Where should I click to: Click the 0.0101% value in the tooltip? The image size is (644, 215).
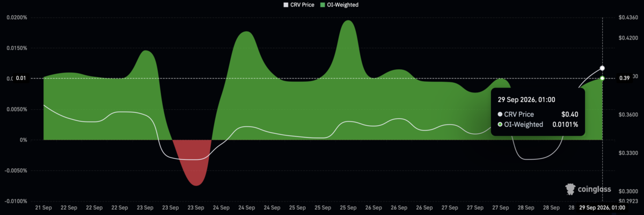pyautogui.click(x=565, y=125)
